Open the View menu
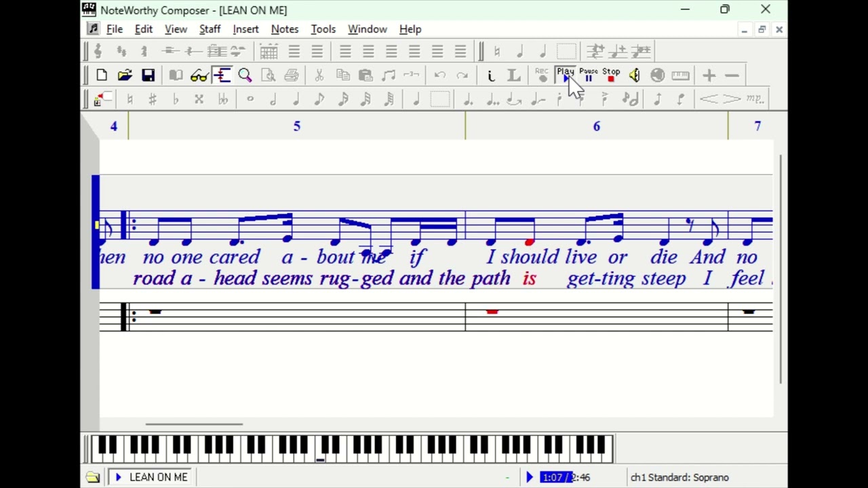 tap(176, 29)
